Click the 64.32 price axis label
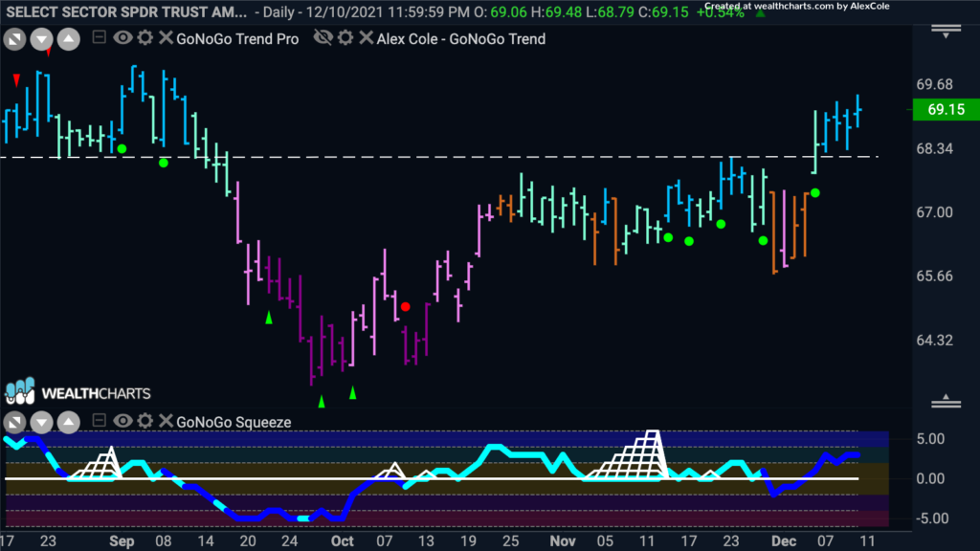The height and width of the screenshot is (551, 980). [934, 341]
